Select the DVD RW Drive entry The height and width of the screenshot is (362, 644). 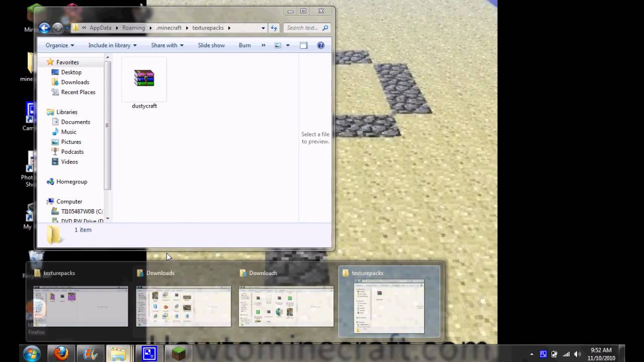click(82, 221)
